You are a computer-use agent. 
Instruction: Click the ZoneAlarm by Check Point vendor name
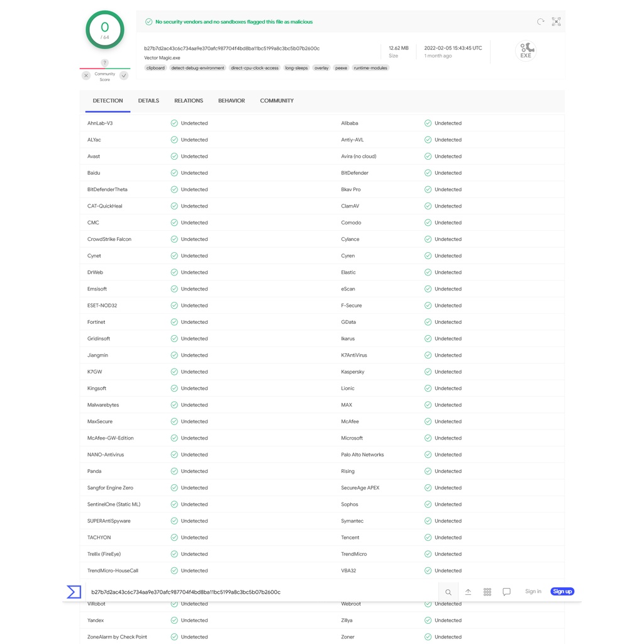click(x=117, y=637)
